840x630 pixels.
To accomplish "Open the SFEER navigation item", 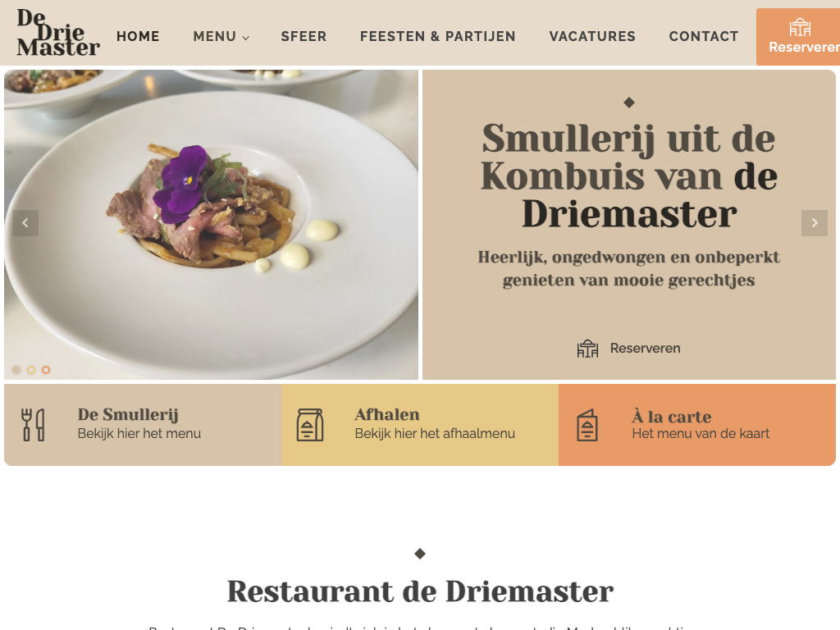I will pos(304,36).
